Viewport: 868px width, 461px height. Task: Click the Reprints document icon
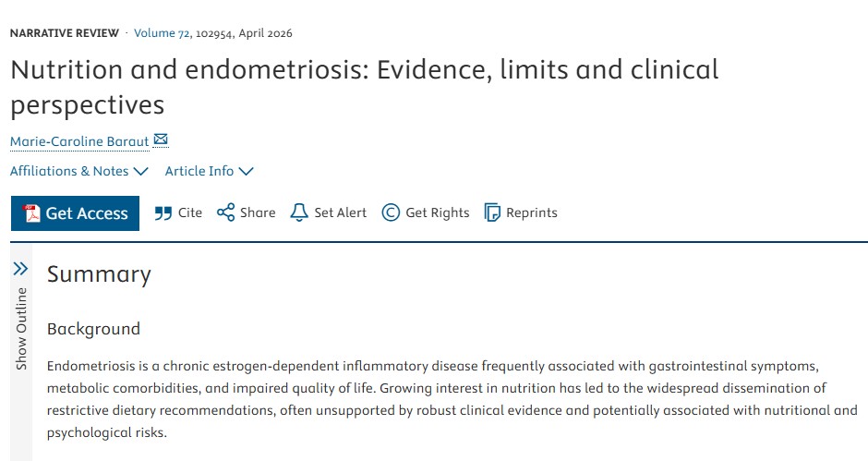click(492, 212)
